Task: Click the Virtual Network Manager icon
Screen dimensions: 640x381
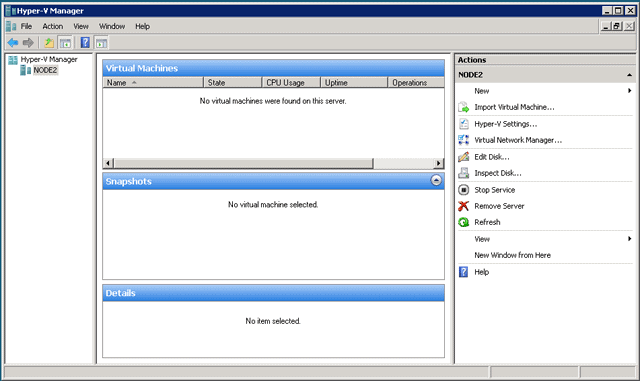Action: pyautogui.click(x=463, y=140)
